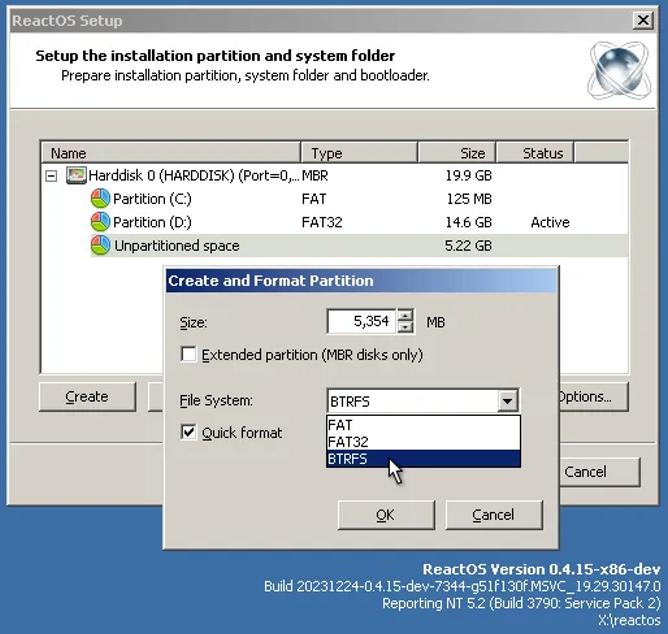Choose FAT from the file system list
This screenshot has width=668, height=634.
point(423,425)
